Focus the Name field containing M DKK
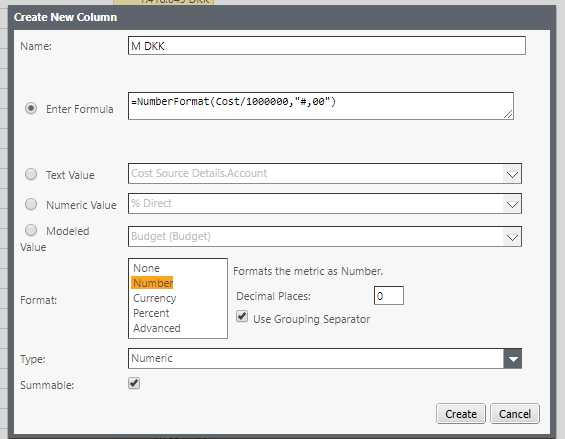Image resolution: width=565 pixels, height=439 pixels. pos(327,46)
